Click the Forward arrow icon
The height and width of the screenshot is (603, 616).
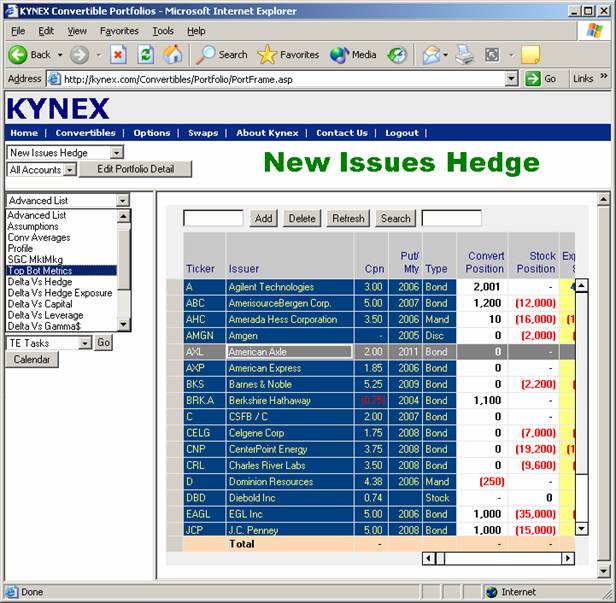[x=79, y=55]
